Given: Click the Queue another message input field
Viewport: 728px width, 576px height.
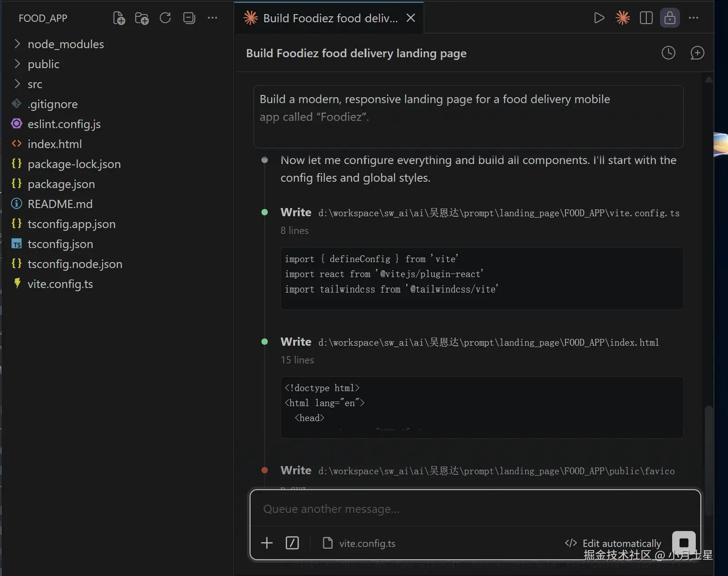Looking at the screenshot, I should (475, 509).
